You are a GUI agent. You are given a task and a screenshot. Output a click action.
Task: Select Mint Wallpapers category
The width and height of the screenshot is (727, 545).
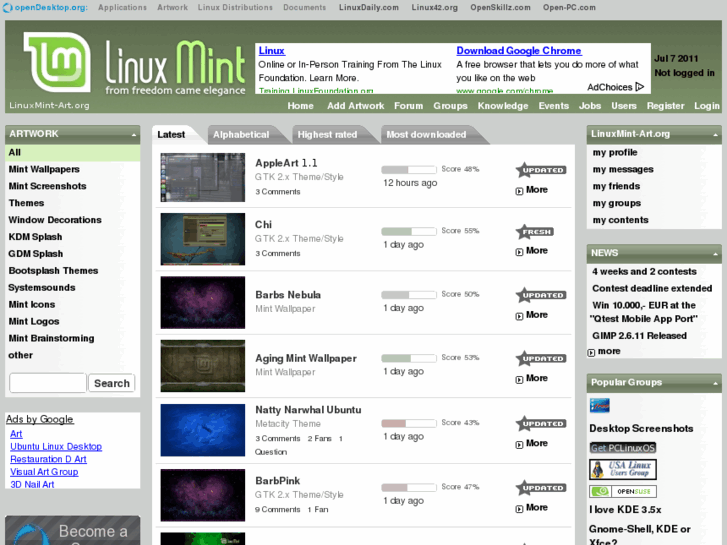pos(44,169)
